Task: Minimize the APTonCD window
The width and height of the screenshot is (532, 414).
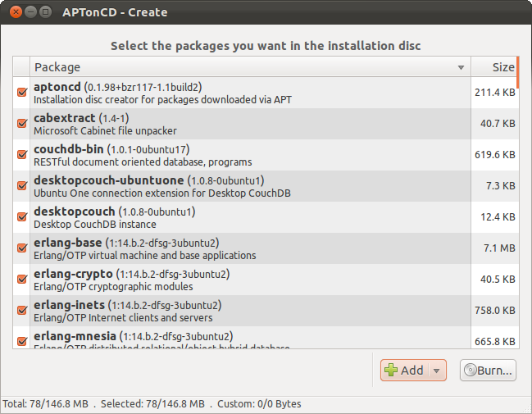Action: click(30, 12)
